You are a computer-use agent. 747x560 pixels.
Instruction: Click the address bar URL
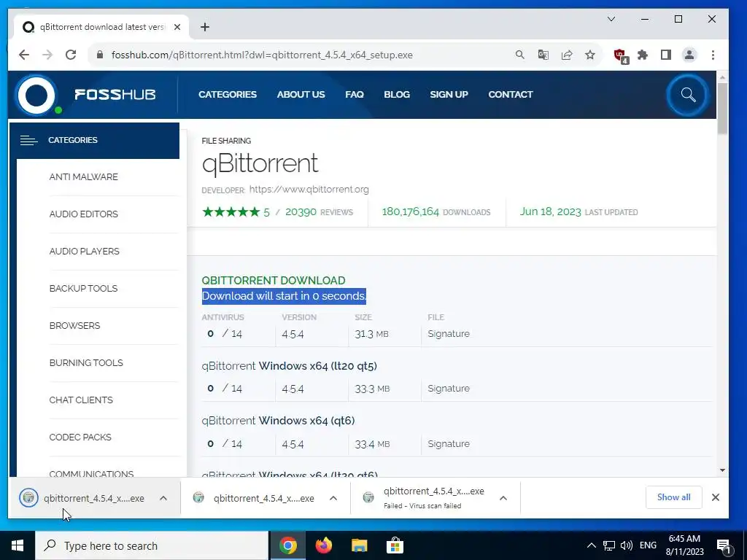coord(262,55)
